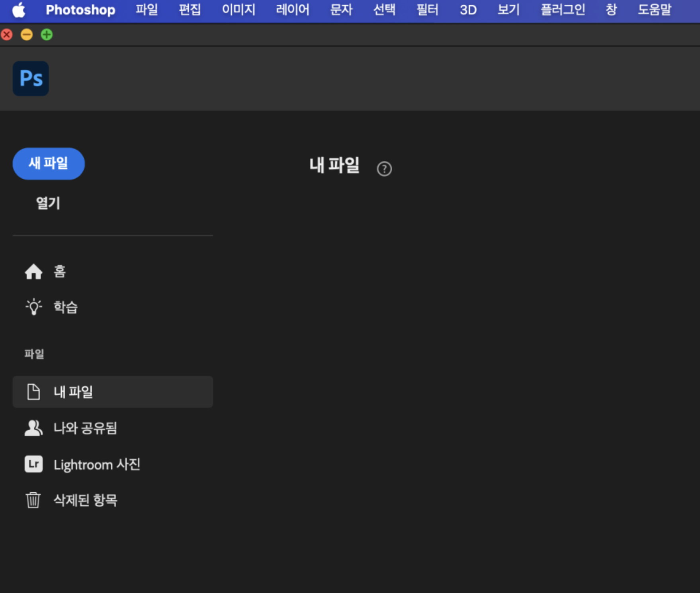Click the document icon beside 내 파일

(33, 392)
